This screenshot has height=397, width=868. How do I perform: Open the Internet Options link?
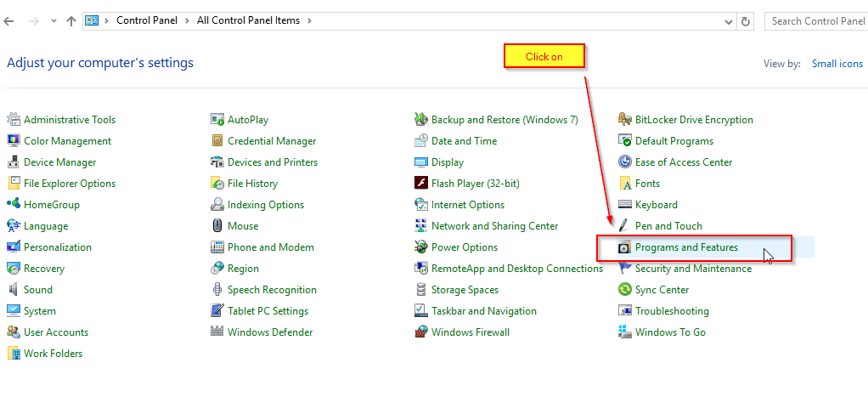tap(468, 205)
